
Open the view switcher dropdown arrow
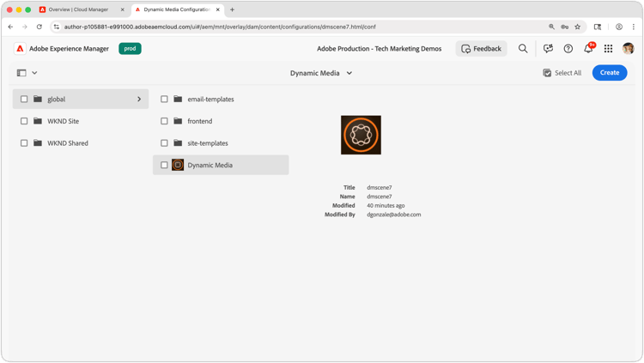34,73
